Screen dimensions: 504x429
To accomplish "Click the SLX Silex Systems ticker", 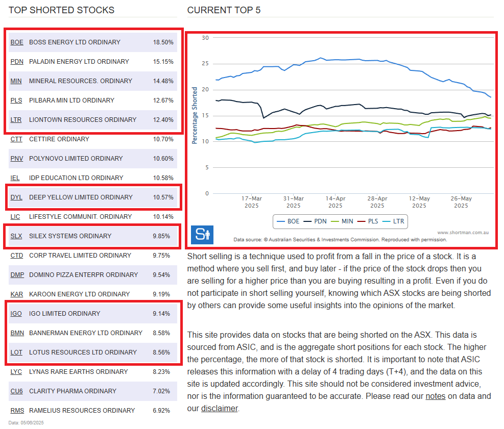I will 16,236.
